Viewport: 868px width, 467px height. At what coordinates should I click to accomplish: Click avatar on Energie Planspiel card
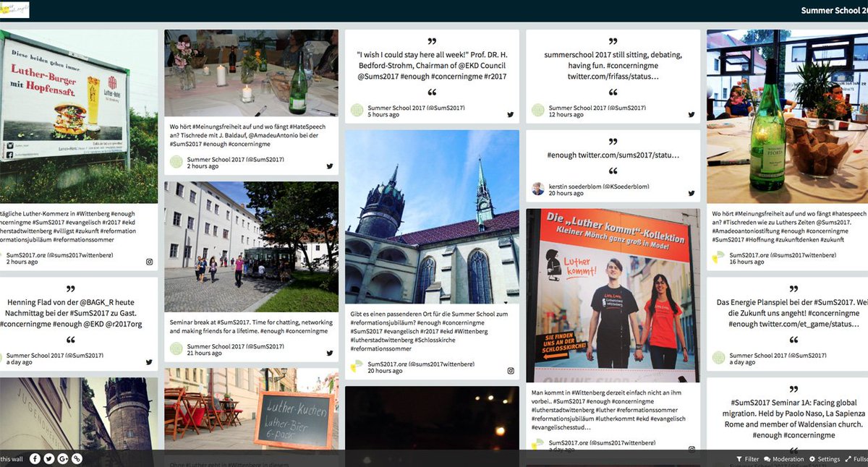click(719, 358)
